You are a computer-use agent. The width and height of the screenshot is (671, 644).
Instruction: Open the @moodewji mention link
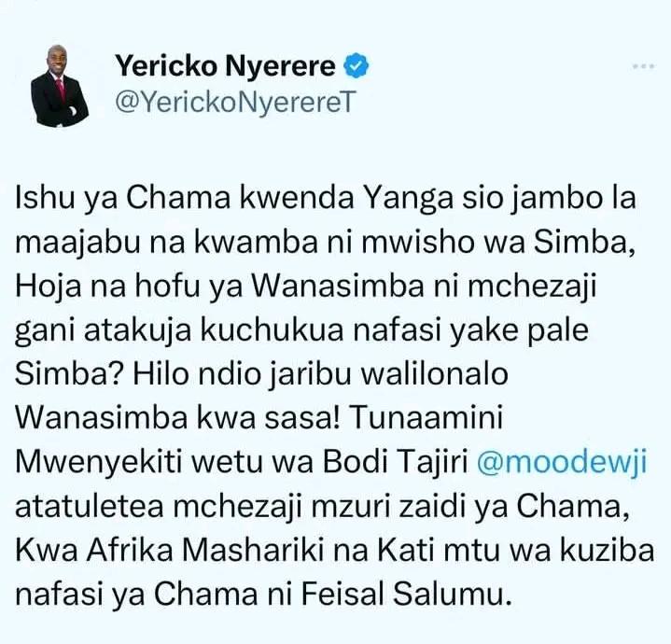point(562,462)
